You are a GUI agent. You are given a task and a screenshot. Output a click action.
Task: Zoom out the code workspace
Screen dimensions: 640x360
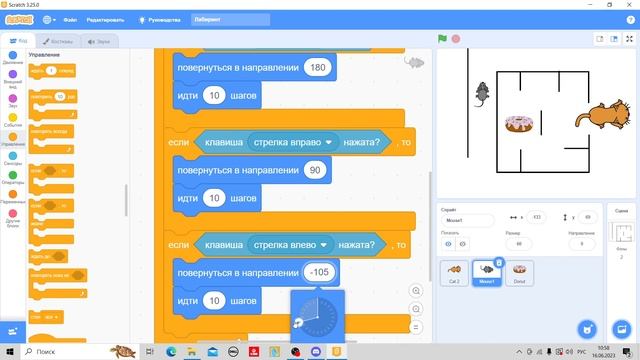click(x=416, y=309)
